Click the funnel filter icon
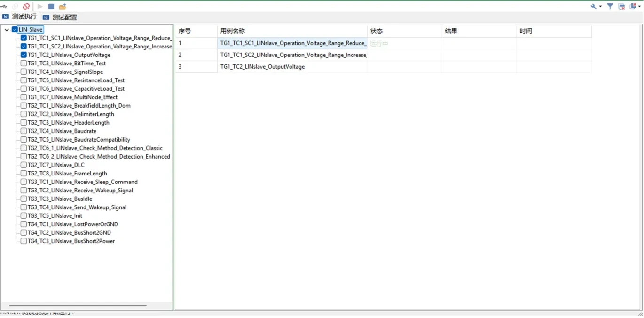This screenshot has width=644, height=318. pos(610,7)
